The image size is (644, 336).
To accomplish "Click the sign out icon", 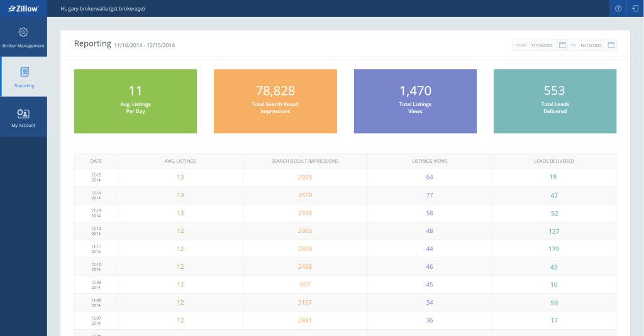I will [635, 9].
